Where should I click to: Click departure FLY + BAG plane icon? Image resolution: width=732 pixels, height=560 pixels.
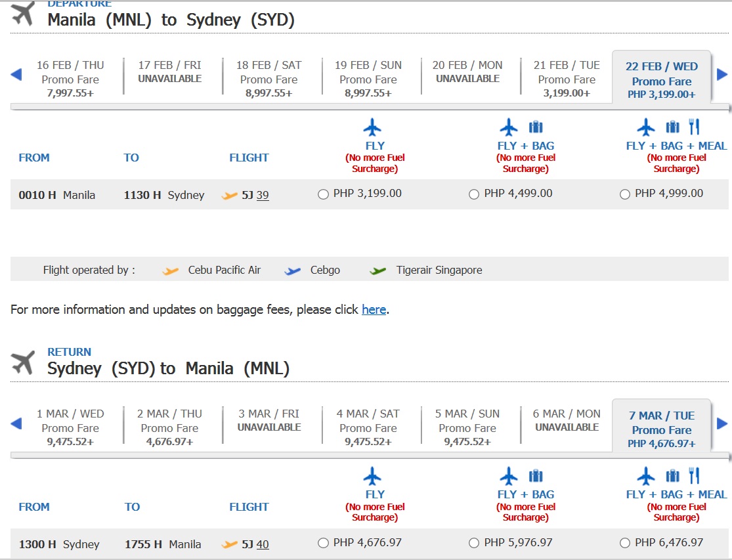(x=509, y=127)
